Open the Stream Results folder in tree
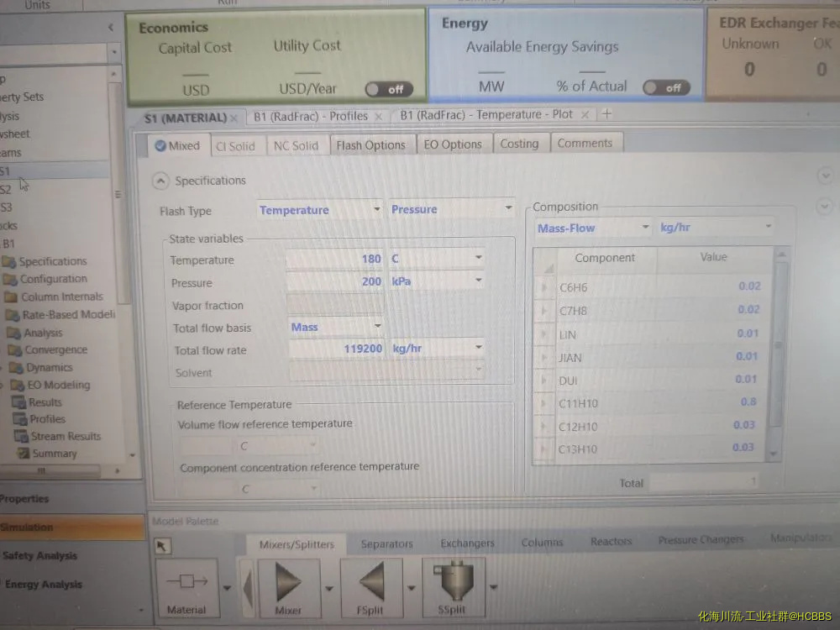Screen dimensions: 840x630 click(x=66, y=436)
